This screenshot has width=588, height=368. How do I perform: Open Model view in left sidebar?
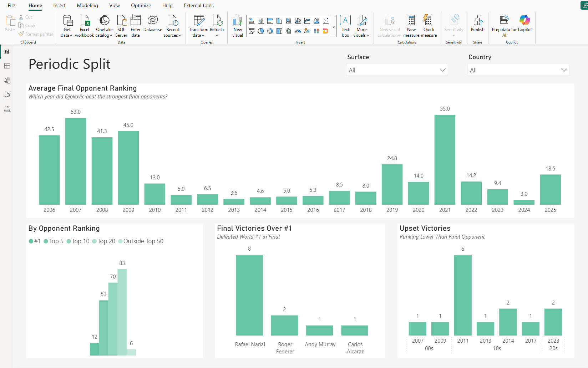coord(7,80)
